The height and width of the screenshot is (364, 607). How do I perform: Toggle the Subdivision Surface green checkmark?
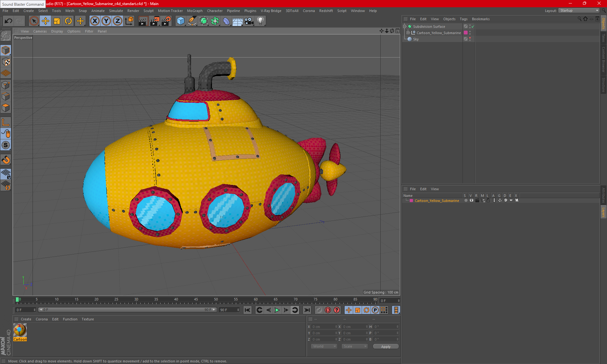click(473, 27)
